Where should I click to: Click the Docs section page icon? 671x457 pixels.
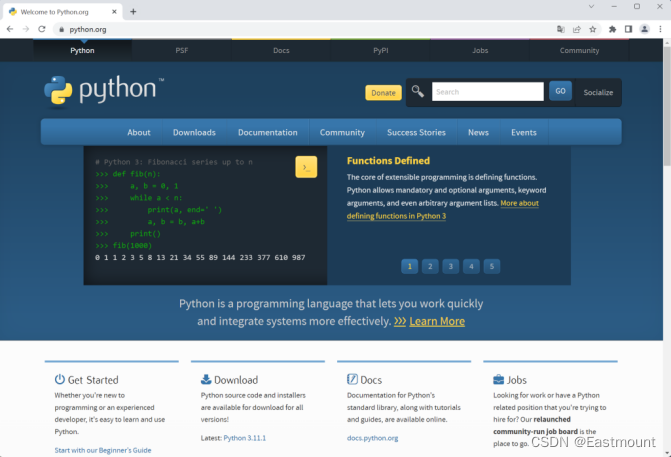(352, 379)
